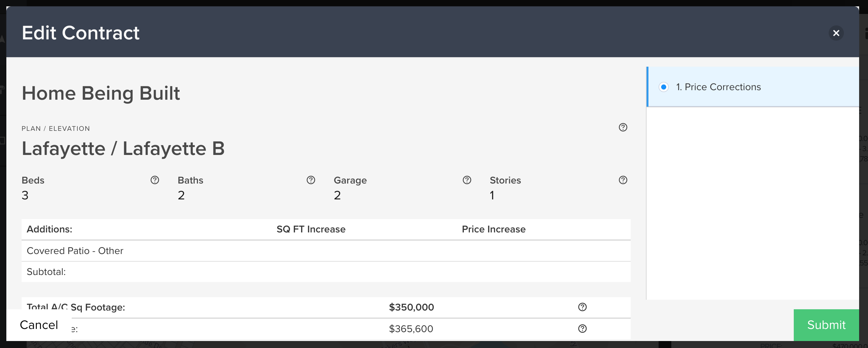Image resolution: width=868 pixels, height=348 pixels.
Task: Select the Covered Patio - Other row
Action: [x=75, y=251]
